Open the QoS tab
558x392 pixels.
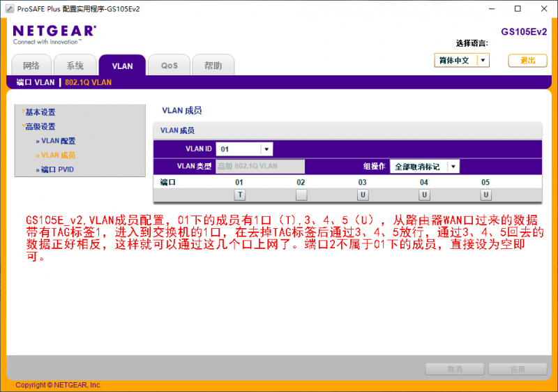coord(169,66)
